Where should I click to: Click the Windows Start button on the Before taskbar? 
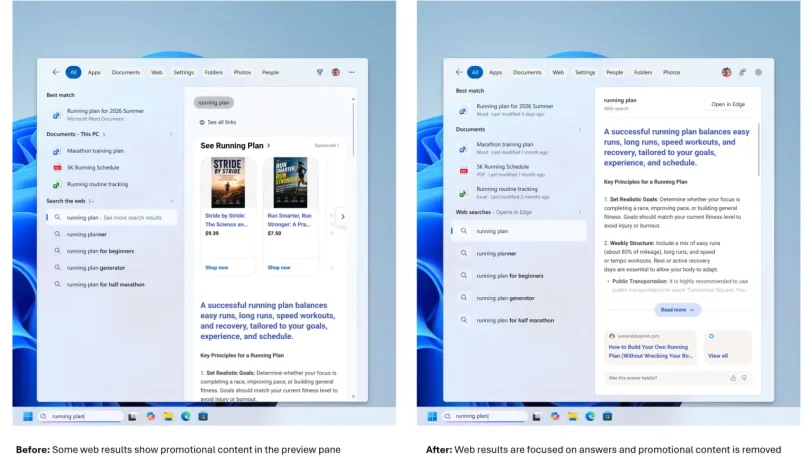coord(27,416)
